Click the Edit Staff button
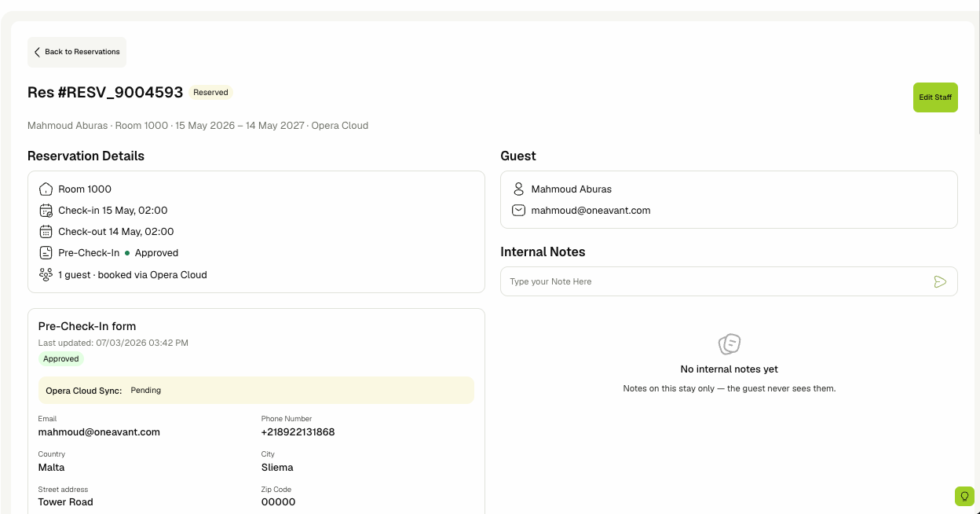 [x=935, y=97]
